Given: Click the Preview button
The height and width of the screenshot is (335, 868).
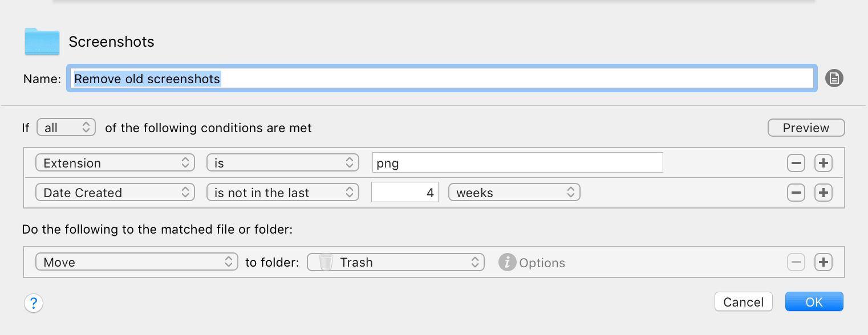Looking at the screenshot, I should point(806,128).
